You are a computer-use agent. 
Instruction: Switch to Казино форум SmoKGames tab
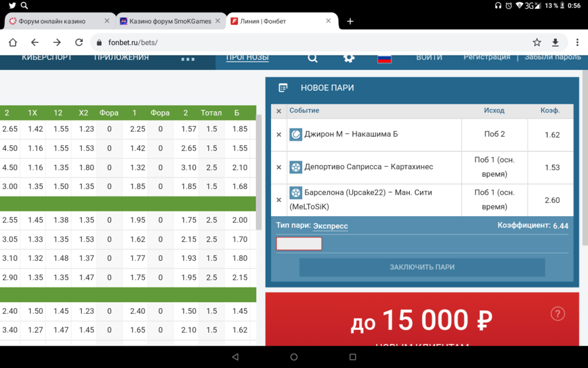tap(171, 21)
